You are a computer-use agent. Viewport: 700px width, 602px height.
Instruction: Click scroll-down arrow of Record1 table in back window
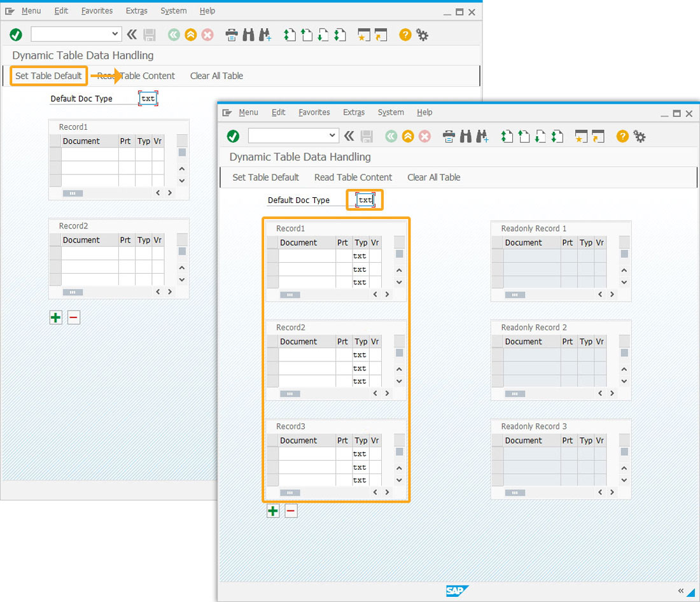click(182, 181)
